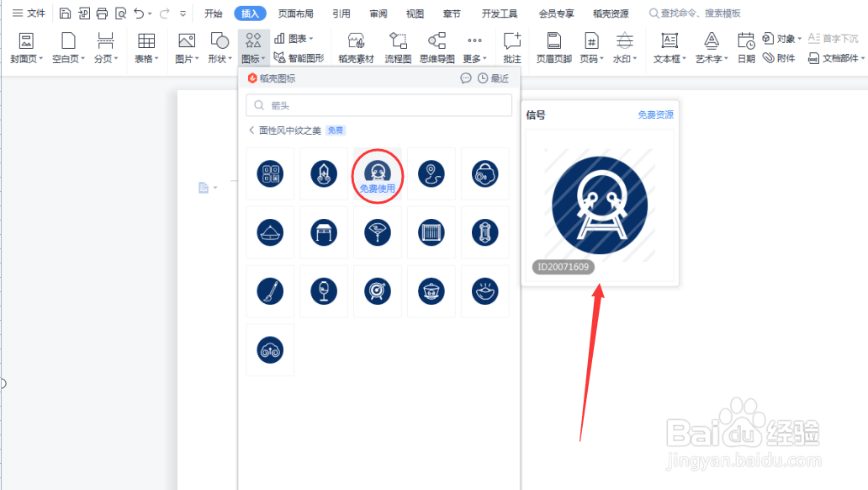
Task: Insert 智能图形 smart graphic
Action: (x=299, y=57)
